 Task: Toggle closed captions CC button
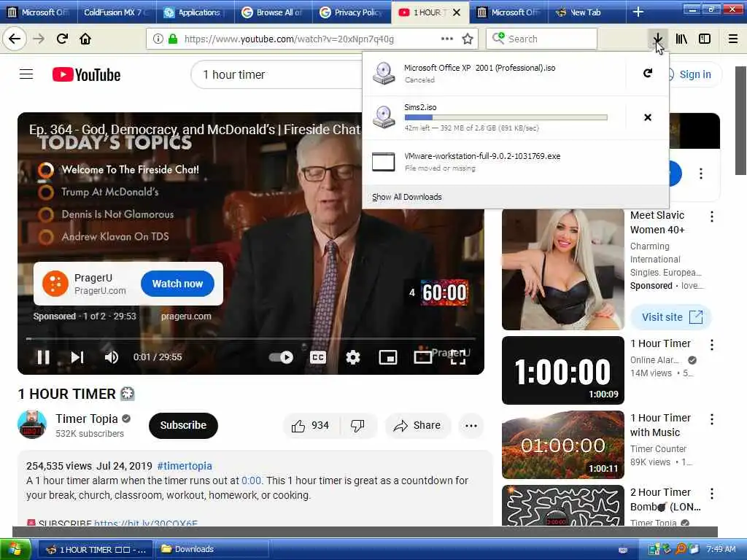pos(318,357)
